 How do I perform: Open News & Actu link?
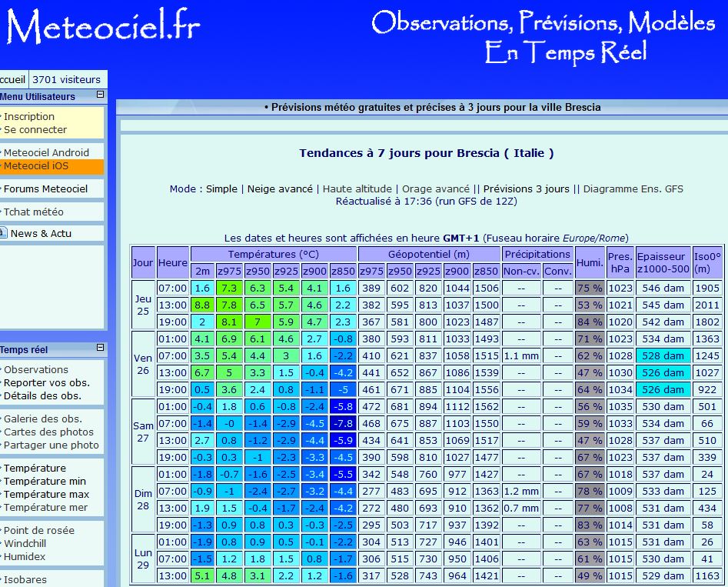[41, 233]
